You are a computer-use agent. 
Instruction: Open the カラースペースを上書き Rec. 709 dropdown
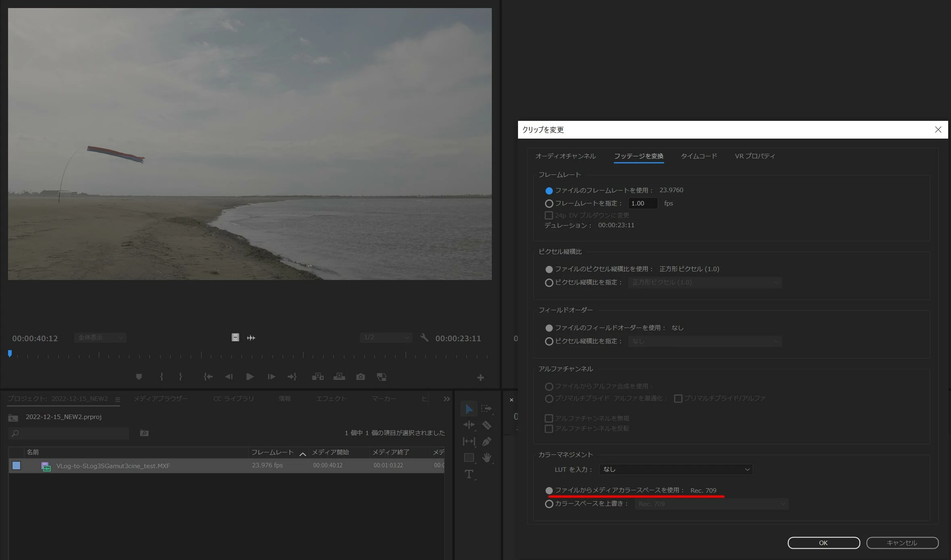(x=712, y=504)
